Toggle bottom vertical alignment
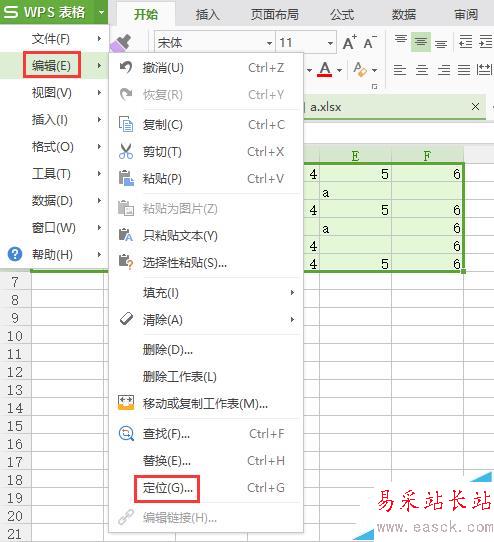This screenshot has width=494, height=542. click(x=441, y=43)
